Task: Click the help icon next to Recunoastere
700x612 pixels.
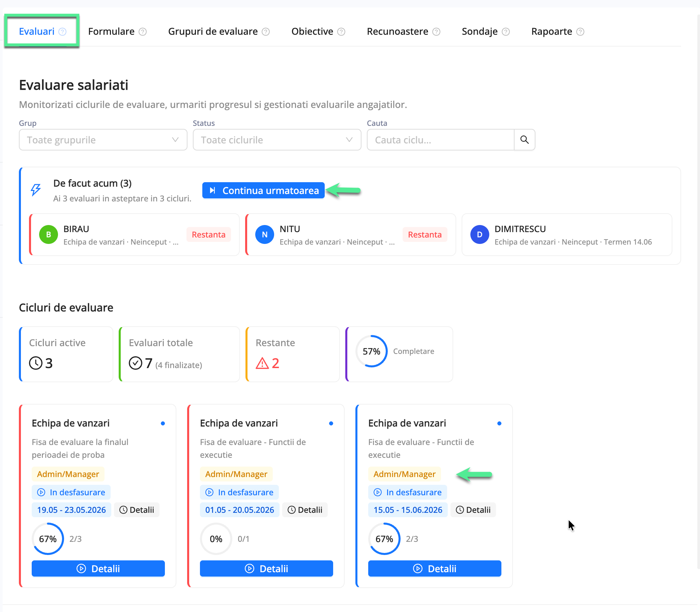Action: [x=437, y=32]
